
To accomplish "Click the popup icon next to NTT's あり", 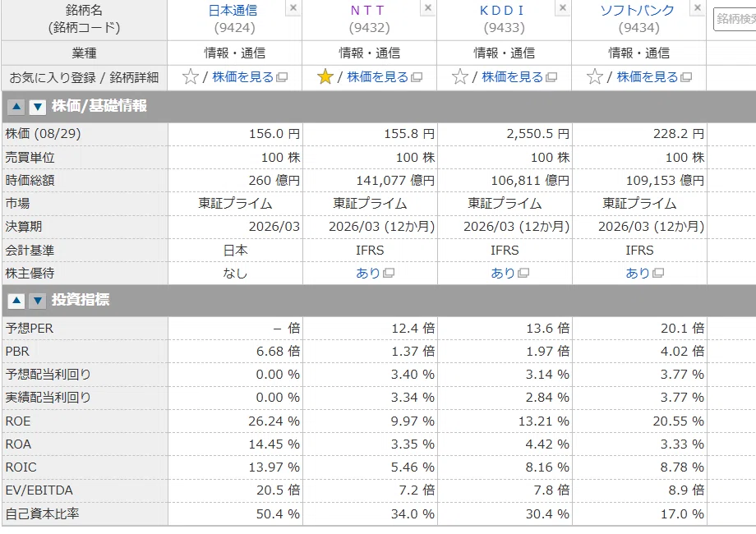I will 389,274.
